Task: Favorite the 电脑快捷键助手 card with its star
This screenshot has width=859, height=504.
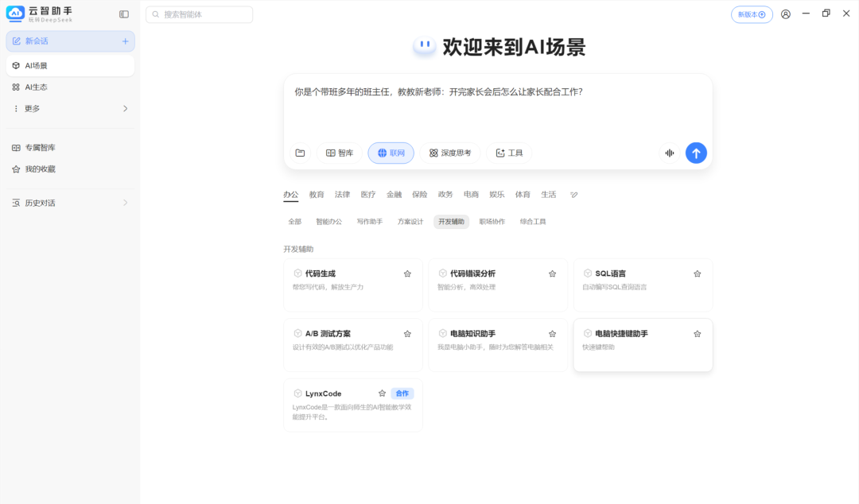Action: pyautogui.click(x=698, y=334)
